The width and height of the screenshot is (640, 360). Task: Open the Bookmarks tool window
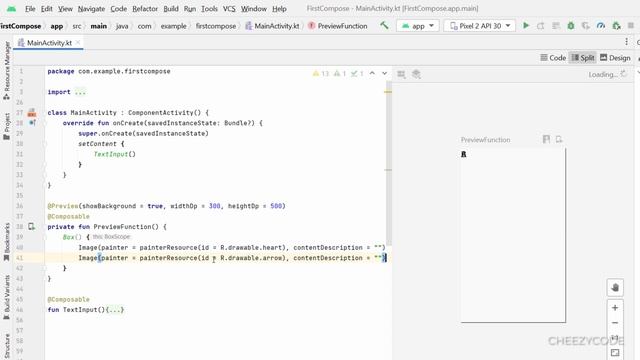click(x=7, y=242)
